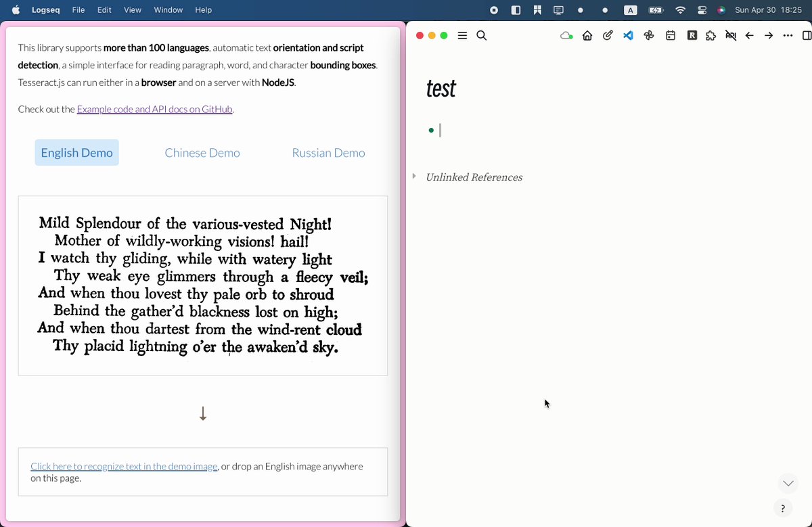This screenshot has width=812, height=527.
Task: Open the left sidebar via hamburger icon
Action: pos(462,35)
